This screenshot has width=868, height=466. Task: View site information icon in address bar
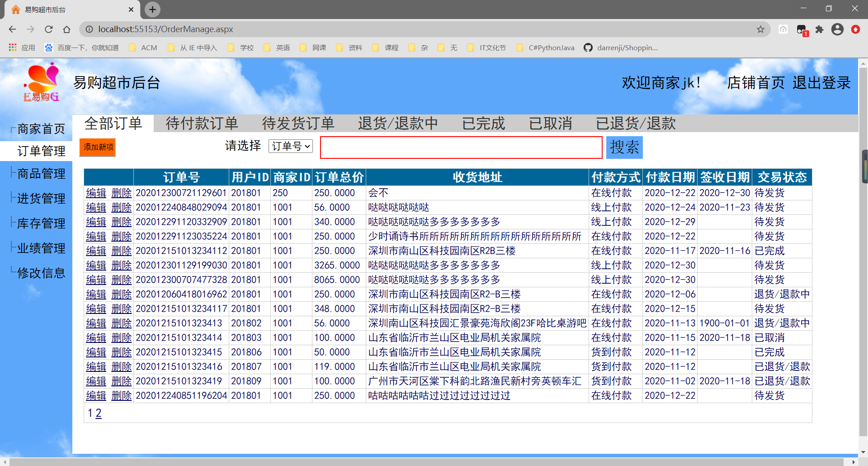click(90, 29)
